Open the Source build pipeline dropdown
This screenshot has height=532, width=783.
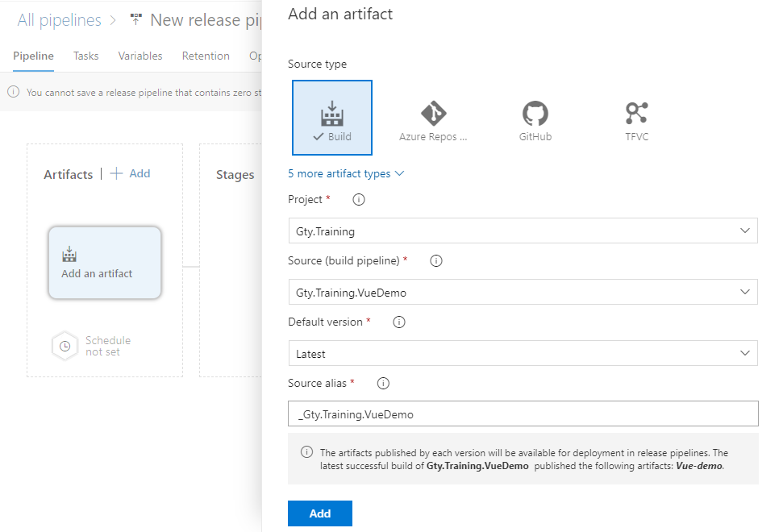(523, 293)
